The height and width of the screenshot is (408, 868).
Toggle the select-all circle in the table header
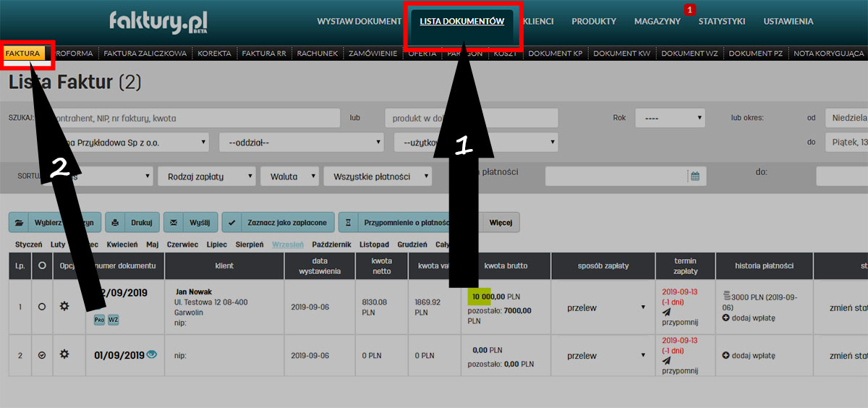(42, 266)
